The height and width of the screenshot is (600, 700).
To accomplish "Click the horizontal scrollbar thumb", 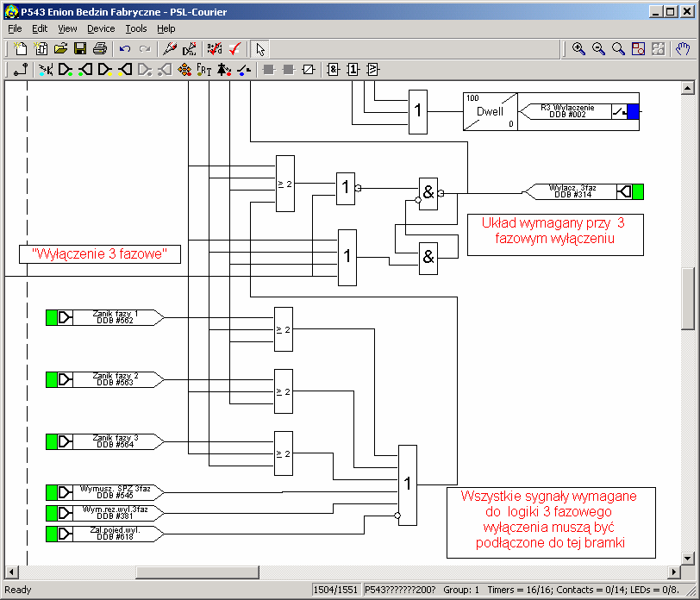I will click(x=197, y=572).
